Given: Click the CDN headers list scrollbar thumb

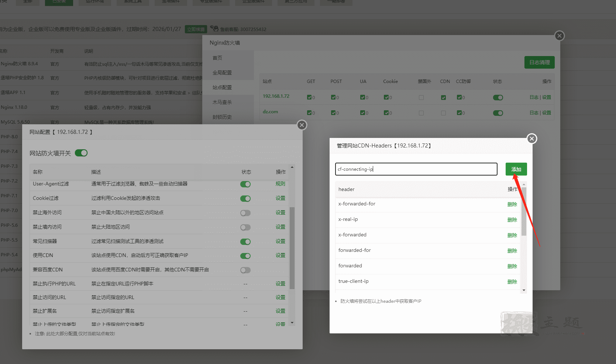Looking at the screenshot, I should (524, 211).
